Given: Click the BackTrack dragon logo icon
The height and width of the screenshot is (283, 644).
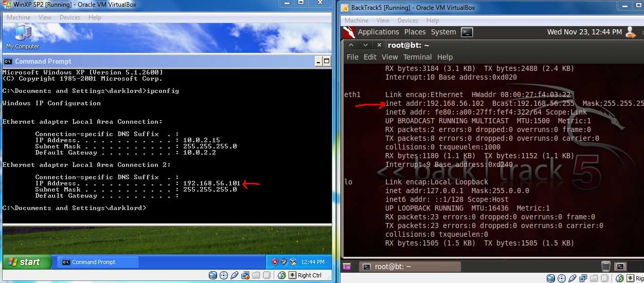Looking at the screenshot, I should (349, 32).
